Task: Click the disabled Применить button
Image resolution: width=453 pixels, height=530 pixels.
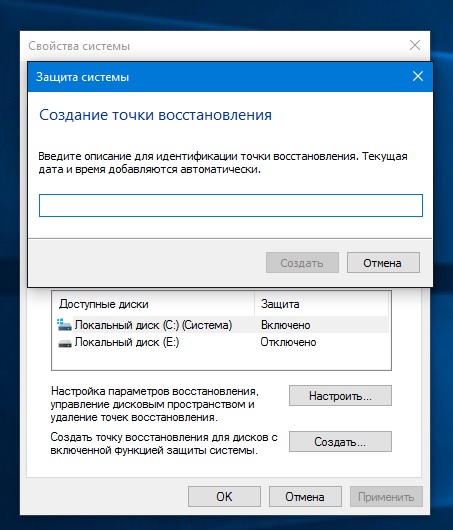Action: tap(386, 497)
